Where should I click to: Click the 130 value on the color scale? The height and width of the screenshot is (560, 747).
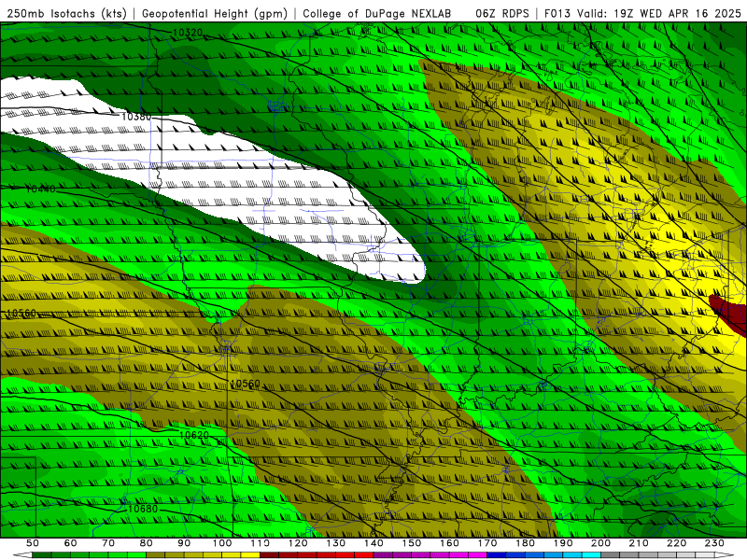[x=336, y=543]
